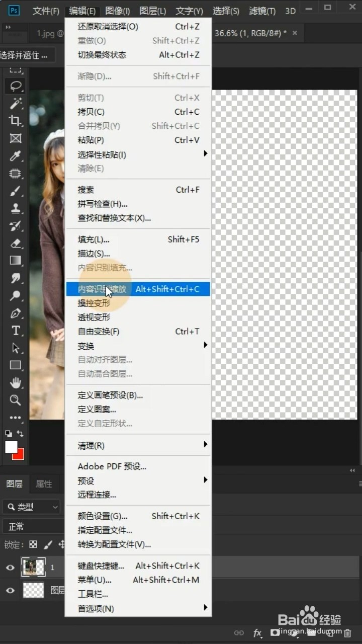Choose 填充(L)... menu entry
The height and width of the screenshot is (644, 362).
click(138, 239)
